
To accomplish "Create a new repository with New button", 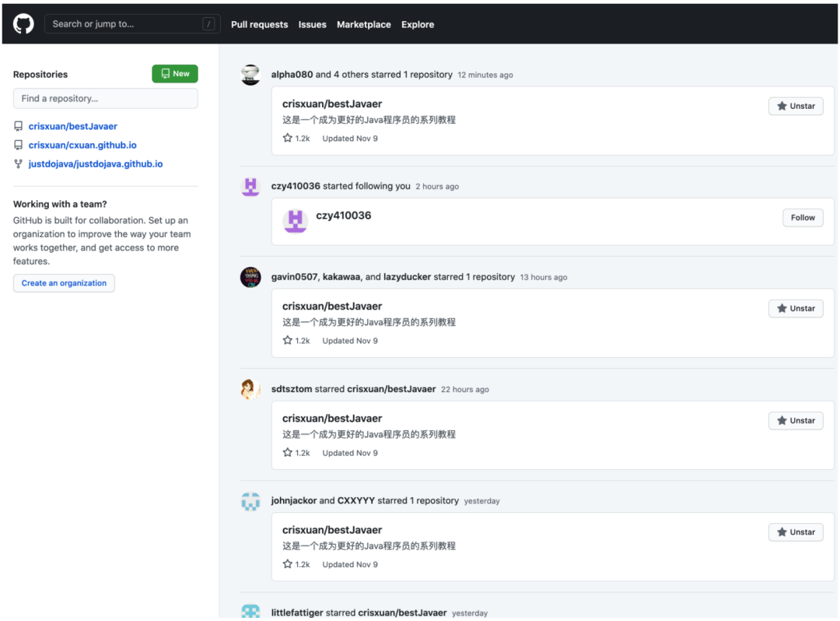I will point(175,74).
